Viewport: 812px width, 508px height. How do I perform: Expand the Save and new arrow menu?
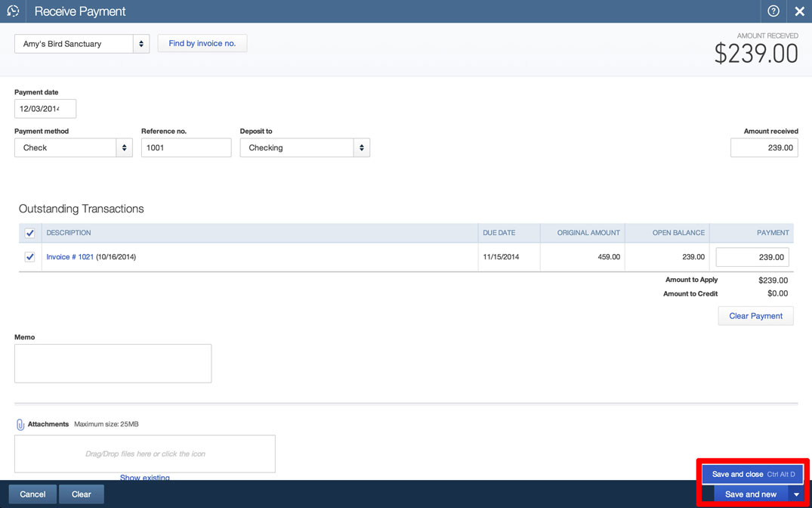[796, 494]
